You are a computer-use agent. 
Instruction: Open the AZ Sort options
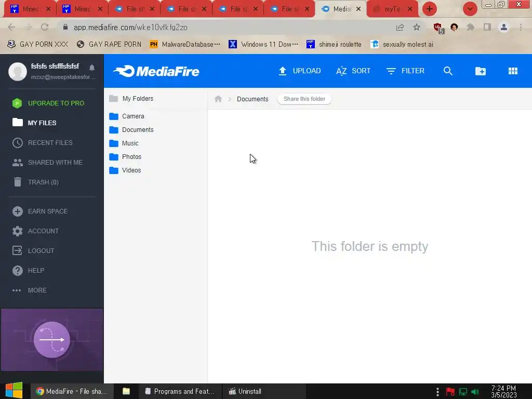point(353,71)
